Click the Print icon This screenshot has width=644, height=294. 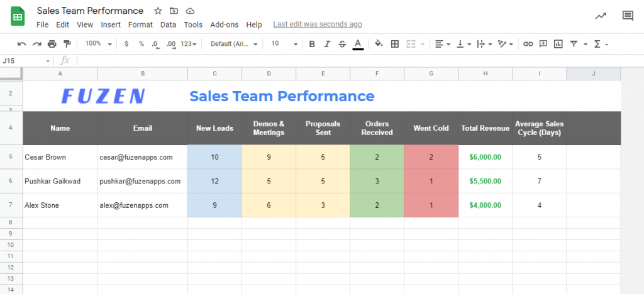coord(52,44)
